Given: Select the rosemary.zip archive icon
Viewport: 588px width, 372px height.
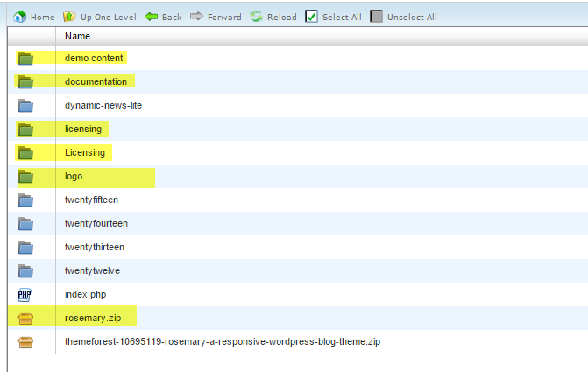Looking at the screenshot, I should pyautogui.click(x=25, y=319).
